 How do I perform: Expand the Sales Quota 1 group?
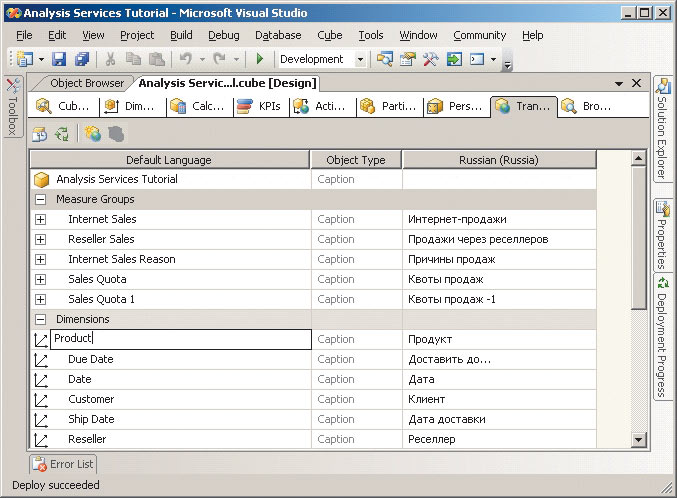click(41, 299)
